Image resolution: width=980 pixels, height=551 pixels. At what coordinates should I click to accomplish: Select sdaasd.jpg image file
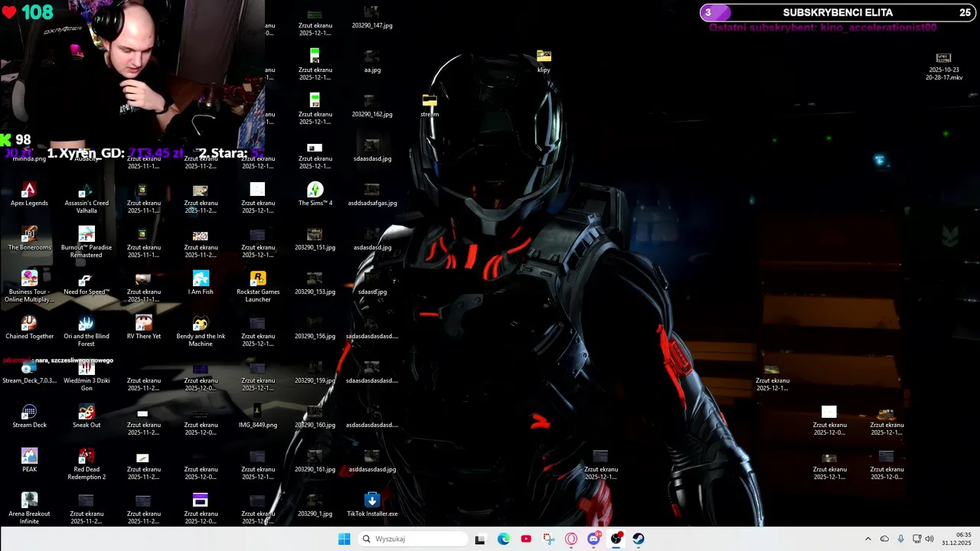coord(372,283)
